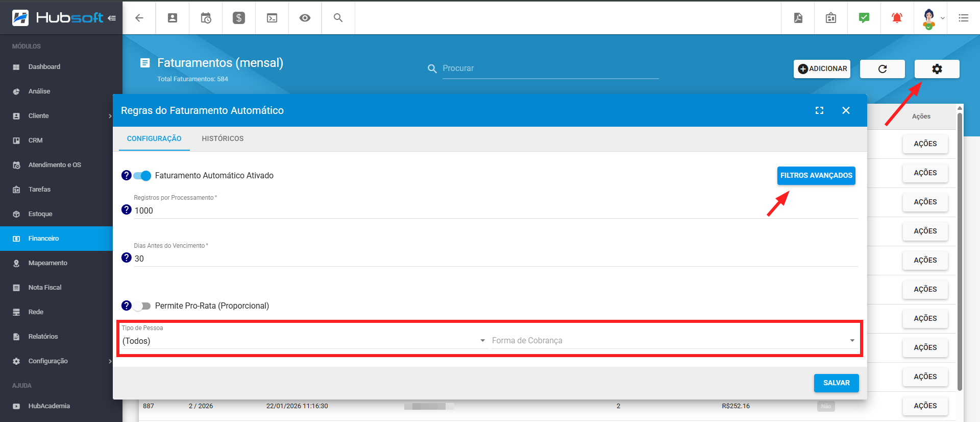The height and width of the screenshot is (422, 980).
Task: Switch to the Históricos tab
Action: (x=223, y=138)
